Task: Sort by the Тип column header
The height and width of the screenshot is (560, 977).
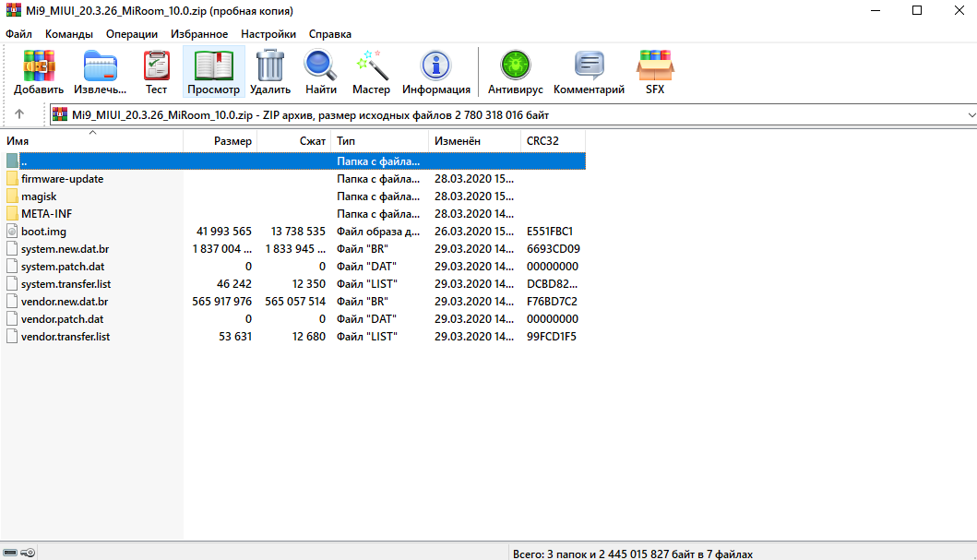Action: point(380,141)
